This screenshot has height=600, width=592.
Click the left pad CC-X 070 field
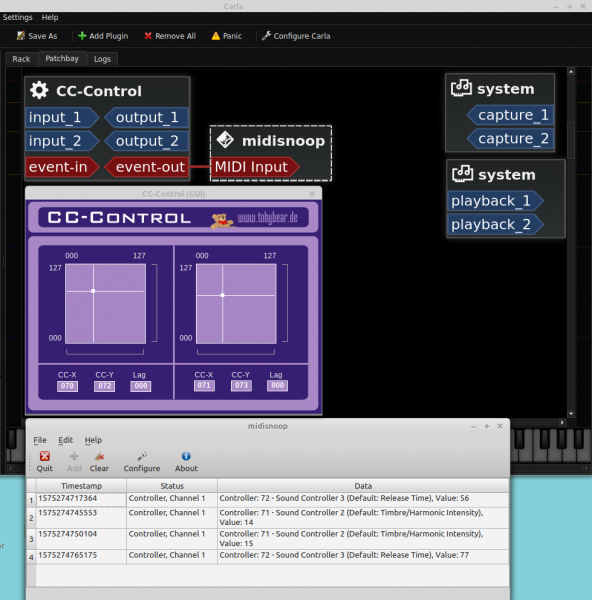pyautogui.click(x=67, y=386)
